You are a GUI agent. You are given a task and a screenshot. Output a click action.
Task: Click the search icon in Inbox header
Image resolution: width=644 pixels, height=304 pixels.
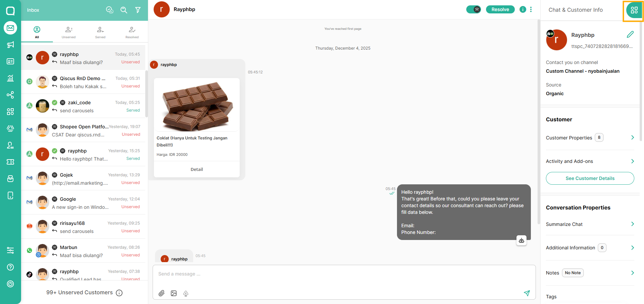pos(124,10)
